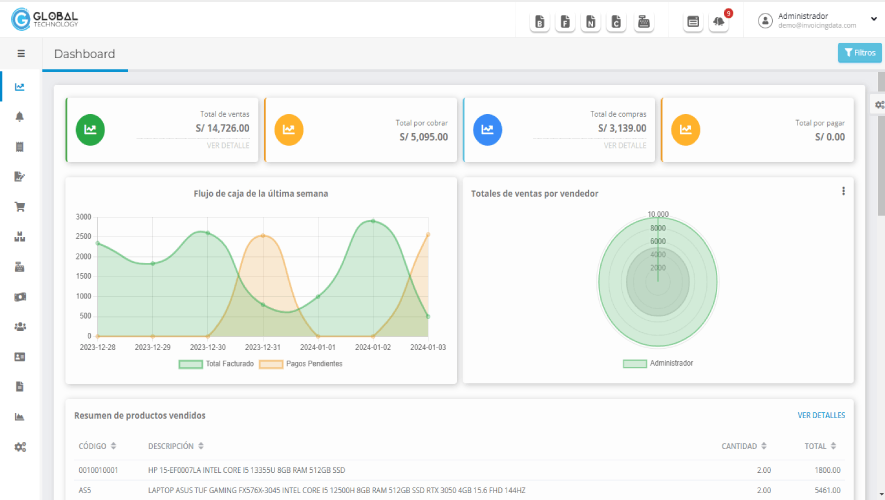
Task: Click VER DETALLE under Total de ventas
Action: [227, 146]
